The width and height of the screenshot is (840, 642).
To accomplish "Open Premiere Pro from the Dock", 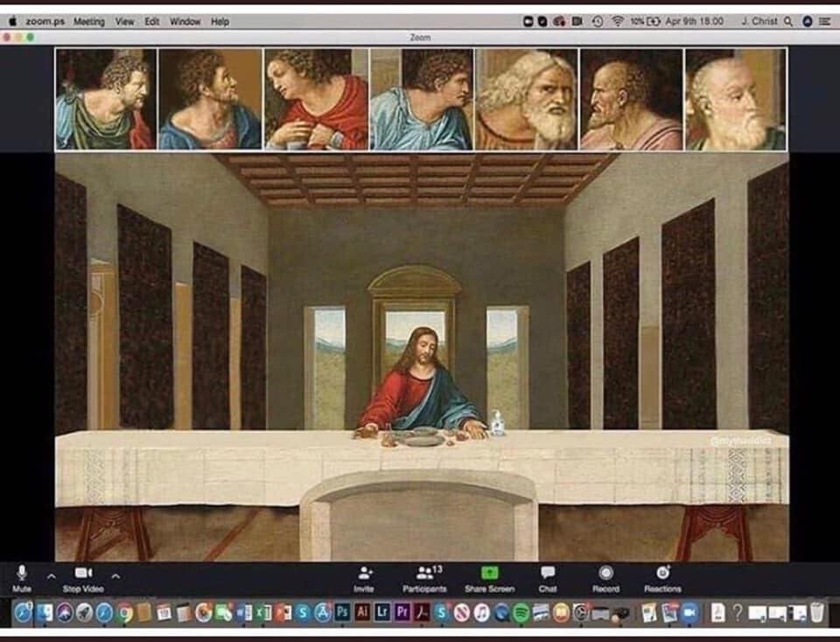I will click(x=402, y=612).
